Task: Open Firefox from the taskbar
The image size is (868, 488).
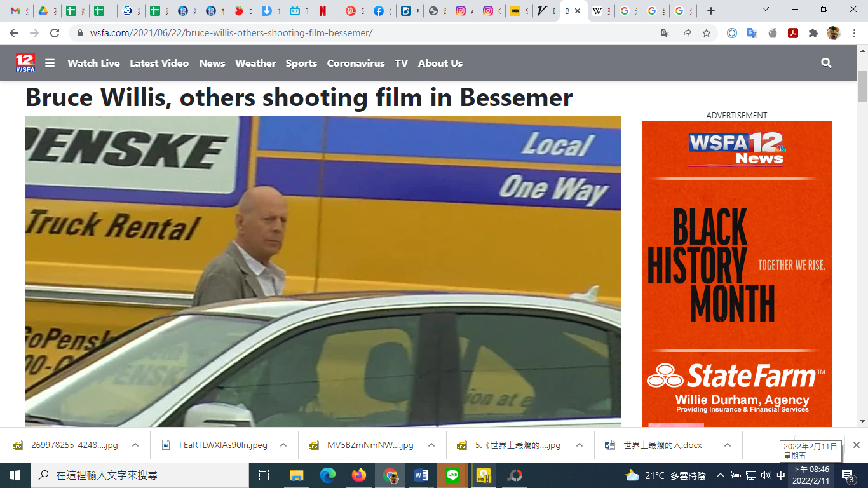Action: [359, 475]
